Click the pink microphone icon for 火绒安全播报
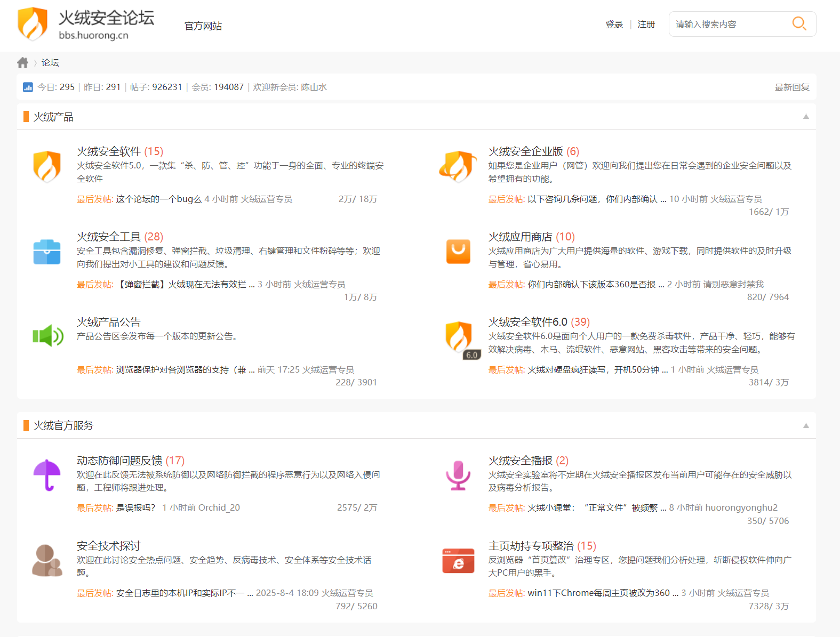The height and width of the screenshot is (637, 840). pyautogui.click(x=458, y=475)
